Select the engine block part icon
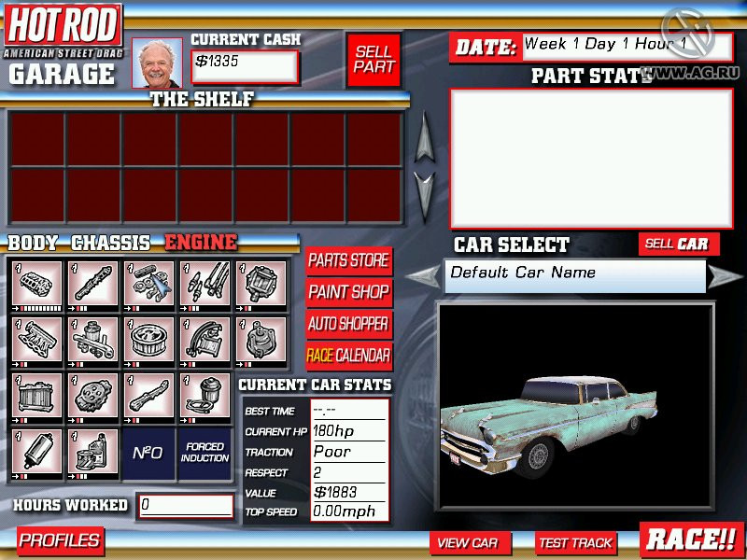 (x=36, y=284)
